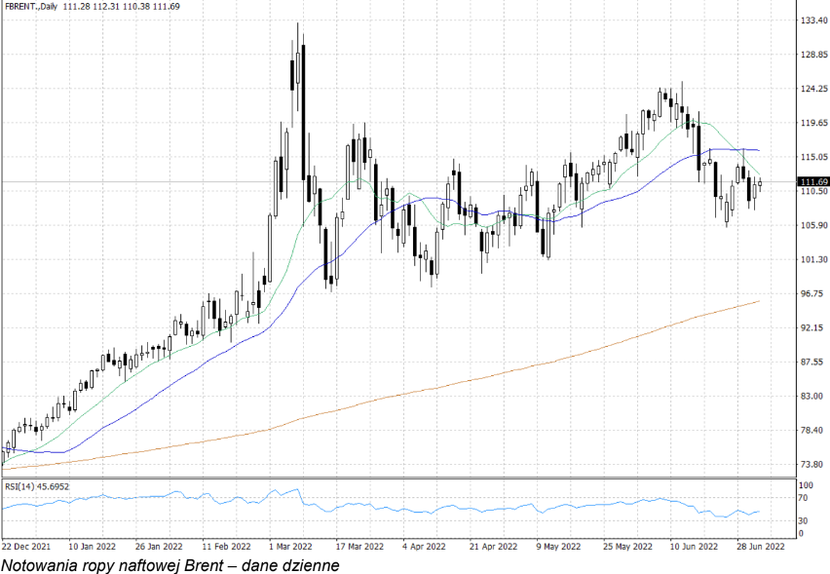Click the 9 May 2022 date label
The image size is (830, 574).
pos(558,546)
